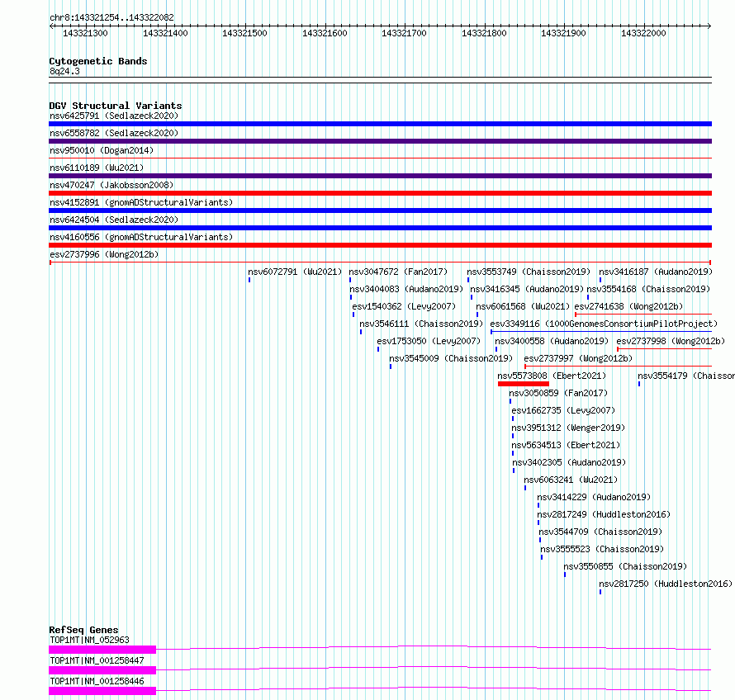
Task: Click the nsv3550855 (Chaisson2019) label
Action: (625, 566)
